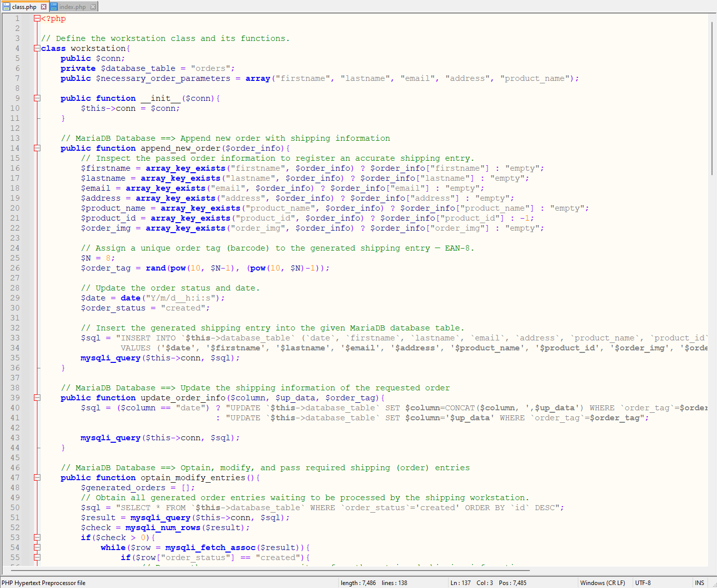Click the comment 'Update the order status and date.'
Image resolution: width=717 pixels, height=588 pixels.
click(170, 288)
